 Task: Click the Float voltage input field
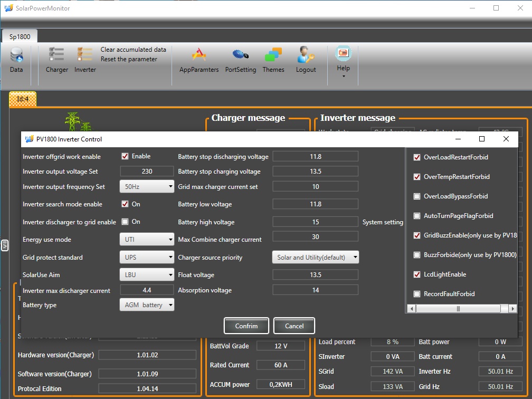315,275
